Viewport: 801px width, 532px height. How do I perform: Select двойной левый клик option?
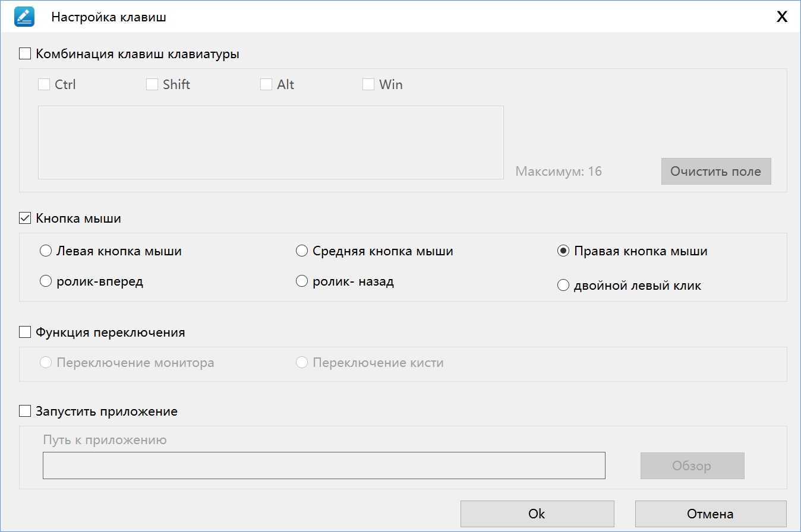pos(563,286)
